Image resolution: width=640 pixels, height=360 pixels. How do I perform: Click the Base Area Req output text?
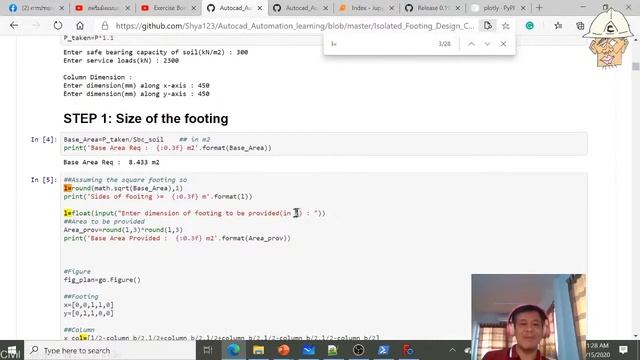pyautogui.click(x=111, y=162)
